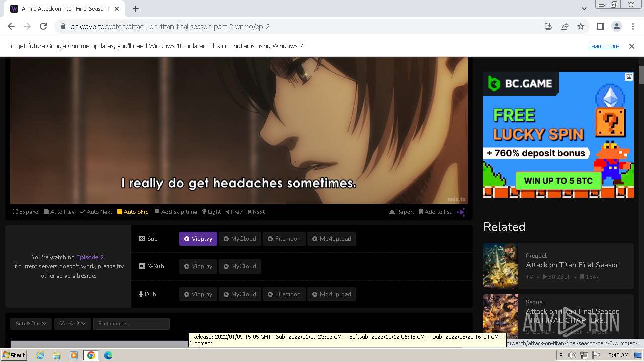Choose the Dub Vidplay server
644x362 pixels.
198,294
